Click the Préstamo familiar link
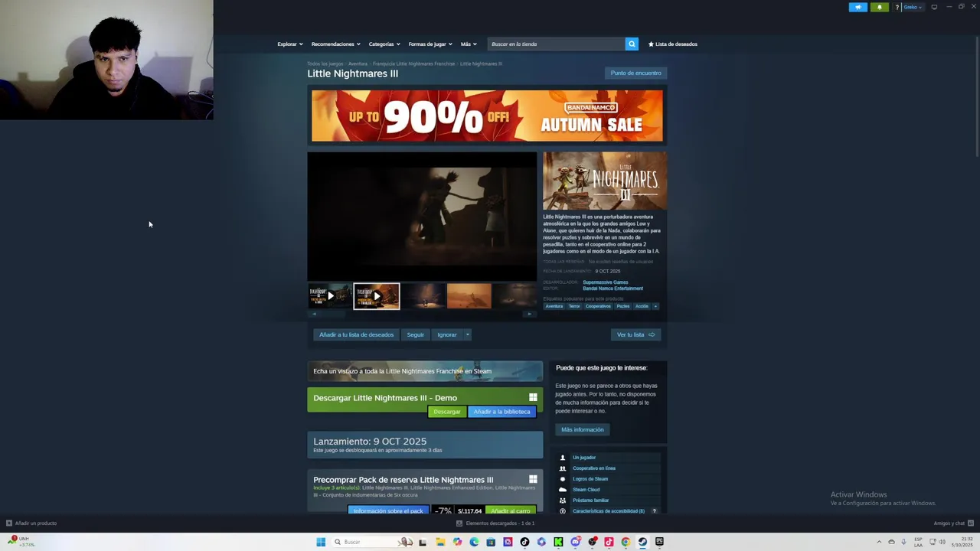 click(590, 500)
